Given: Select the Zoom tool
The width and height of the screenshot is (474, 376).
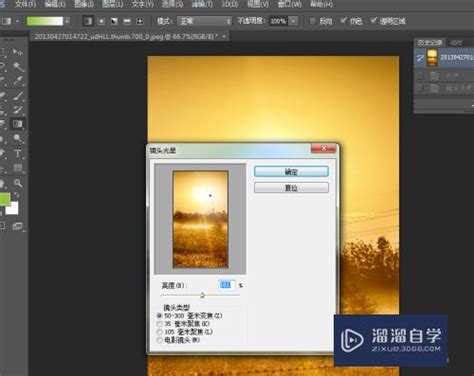Looking at the screenshot, I should click(18, 182).
